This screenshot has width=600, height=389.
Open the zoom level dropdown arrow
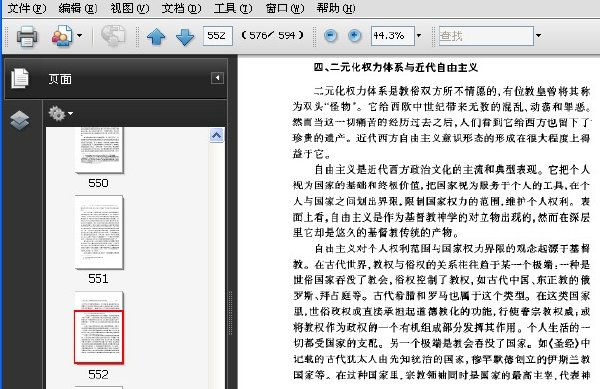(419, 36)
